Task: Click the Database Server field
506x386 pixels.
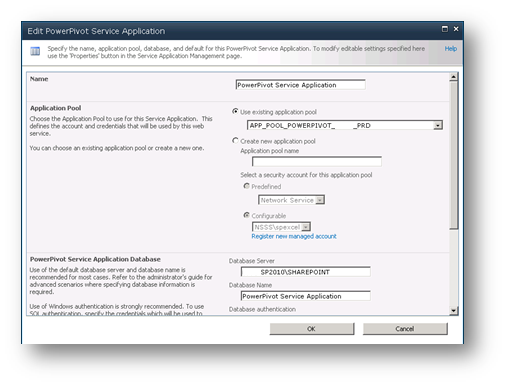Action: [x=305, y=272]
